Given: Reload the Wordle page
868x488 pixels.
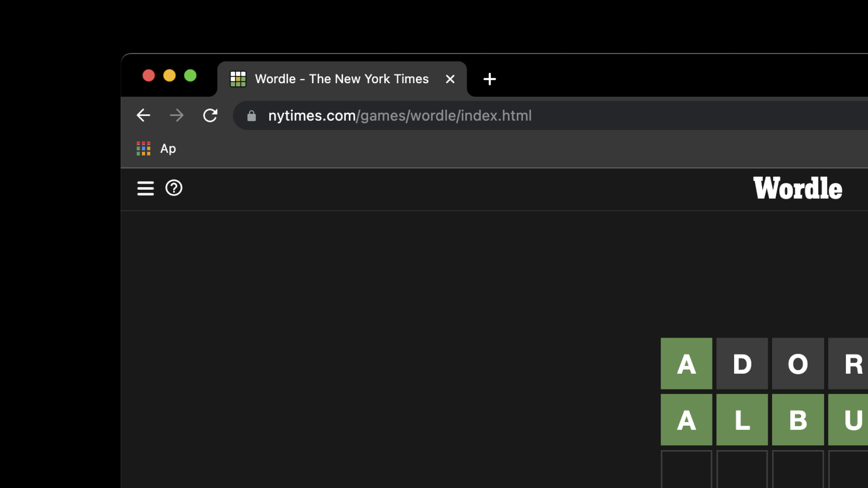Looking at the screenshot, I should pyautogui.click(x=210, y=116).
